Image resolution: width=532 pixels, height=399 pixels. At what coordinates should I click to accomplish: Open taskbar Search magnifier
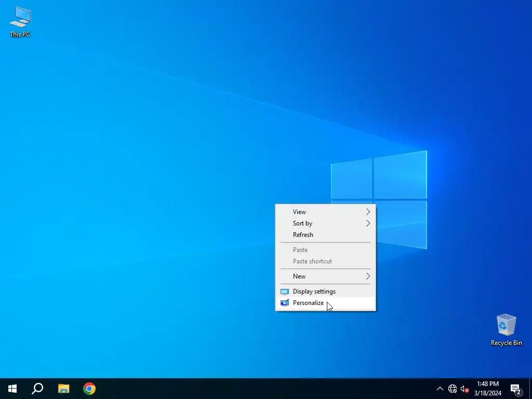(x=37, y=389)
